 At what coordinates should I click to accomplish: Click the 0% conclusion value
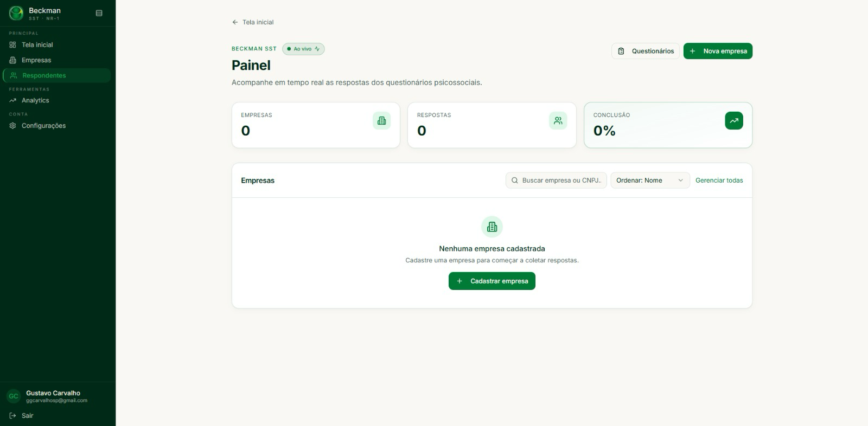(x=604, y=131)
